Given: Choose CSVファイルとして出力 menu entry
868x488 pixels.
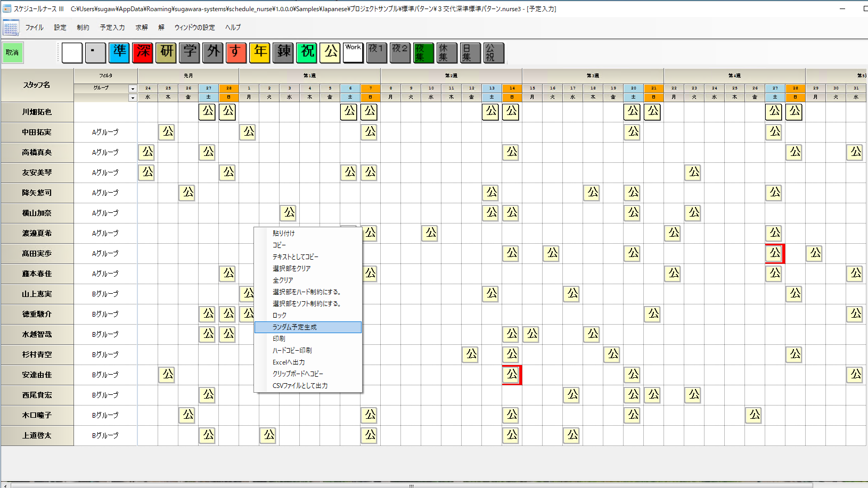Looking at the screenshot, I should (308, 385).
